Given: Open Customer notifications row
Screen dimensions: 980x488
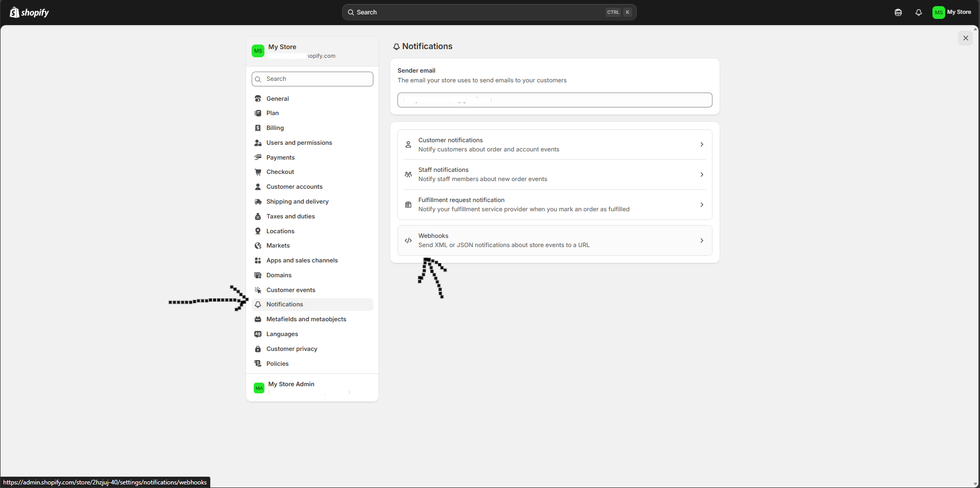Looking at the screenshot, I should click(x=555, y=145).
